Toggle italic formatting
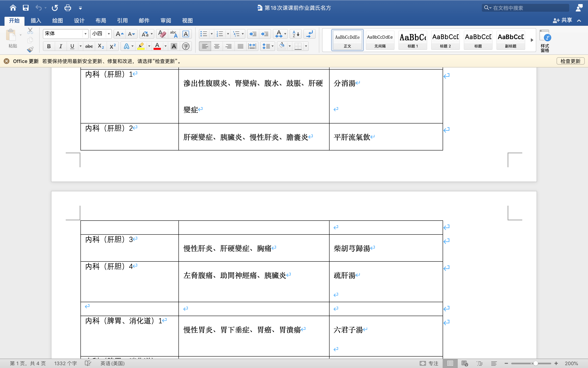The height and width of the screenshot is (368, 588). [x=60, y=46]
